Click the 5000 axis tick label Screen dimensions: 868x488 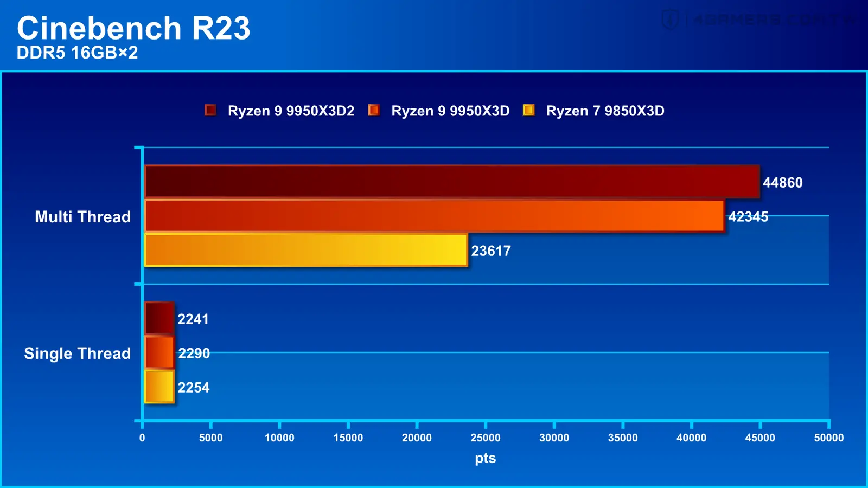click(210, 438)
